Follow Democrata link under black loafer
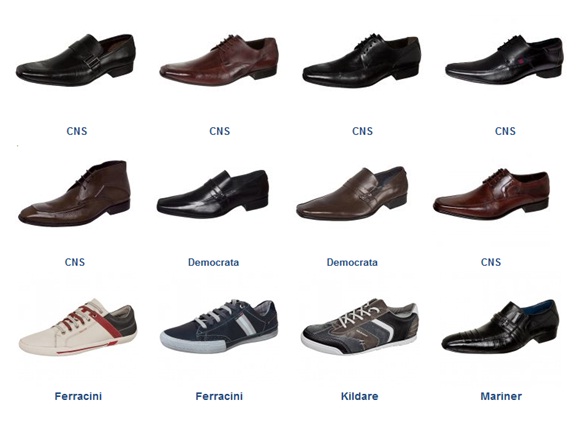This screenshot has height=431, width=587. (x=213, y=262)
